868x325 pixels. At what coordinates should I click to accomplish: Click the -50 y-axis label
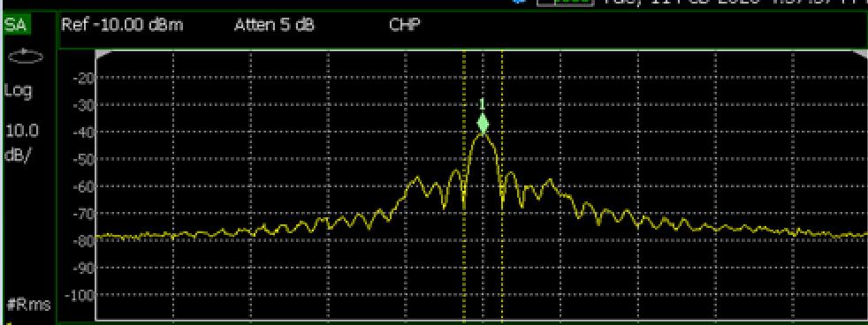pyautogui.click(x=84, y=159)
